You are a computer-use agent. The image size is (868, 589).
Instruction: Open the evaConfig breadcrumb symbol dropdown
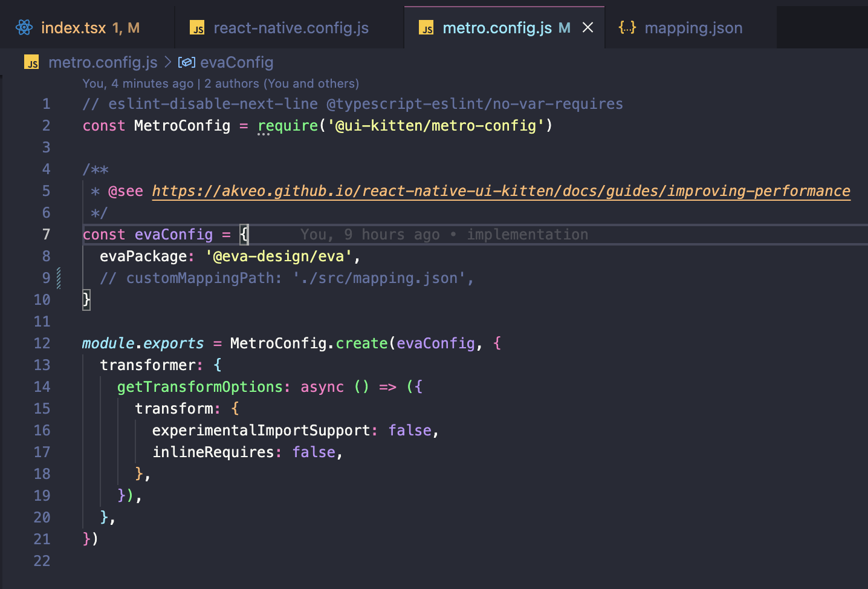[237, 62]
